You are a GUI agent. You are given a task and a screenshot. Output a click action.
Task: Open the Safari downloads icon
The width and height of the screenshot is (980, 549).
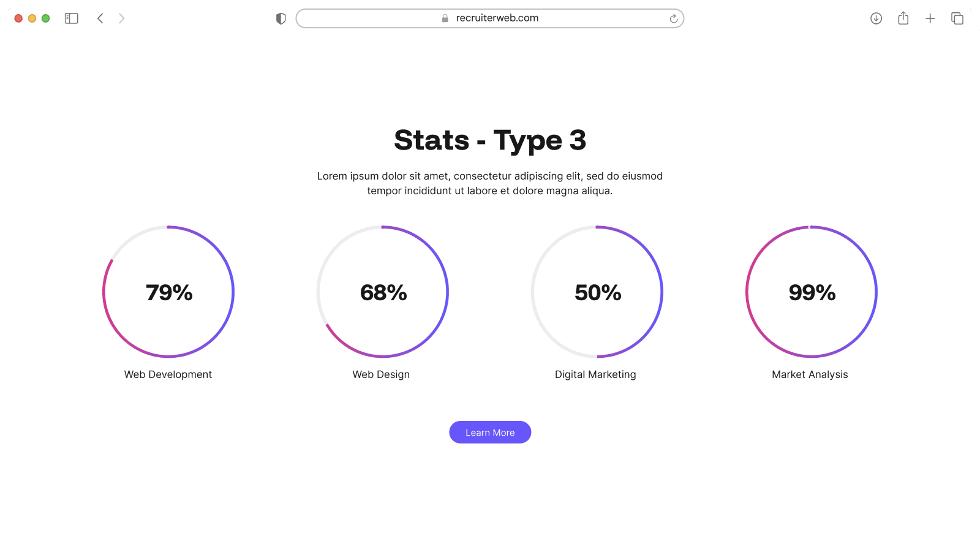tap(876, 18)
